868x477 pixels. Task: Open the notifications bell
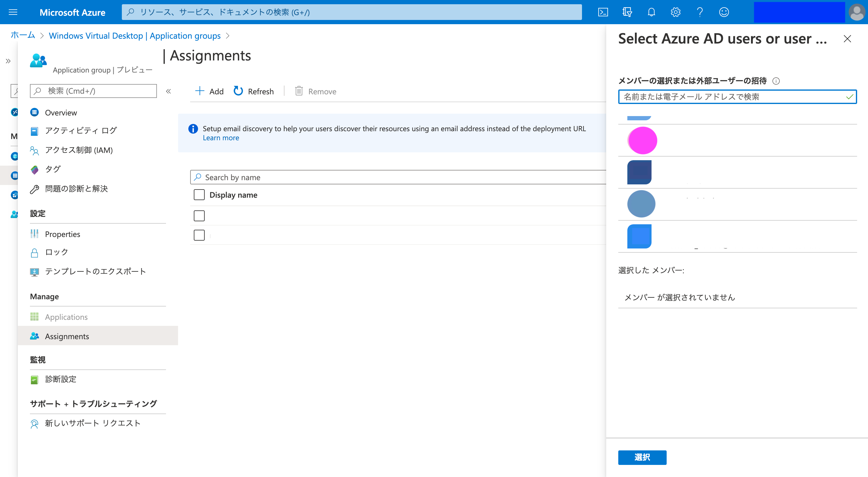[651, 12]
